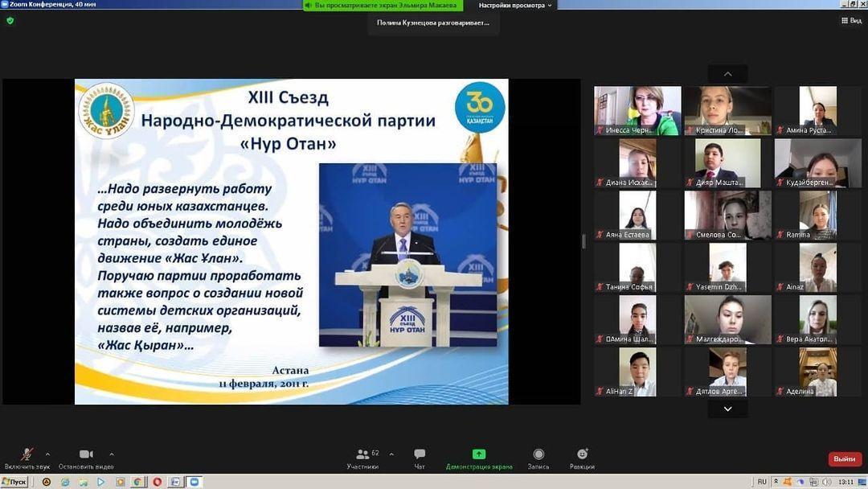Open Настройки просмотра dropdown
This screenshot has width=868, height=489.
coord(515,5)
